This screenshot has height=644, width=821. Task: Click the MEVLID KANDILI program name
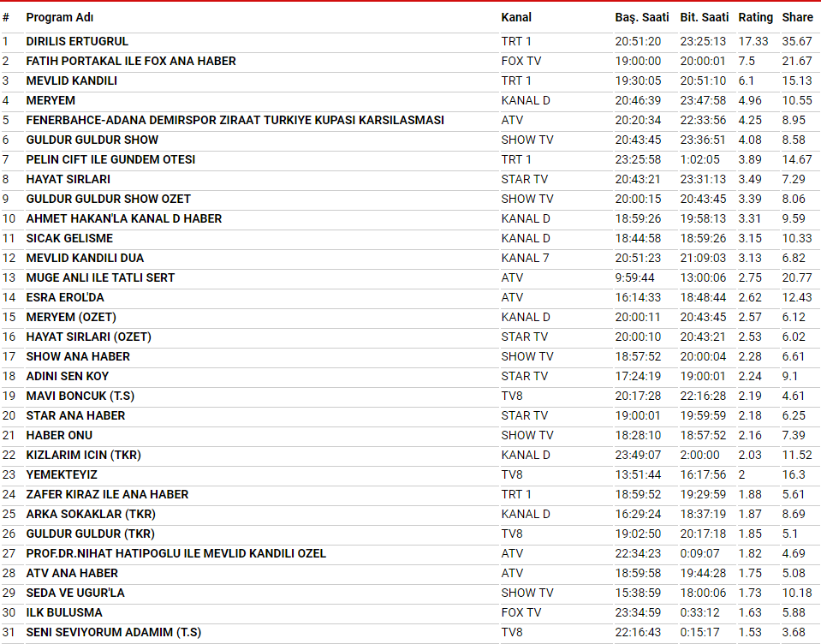pyautogui.click(x=72, y=80)
